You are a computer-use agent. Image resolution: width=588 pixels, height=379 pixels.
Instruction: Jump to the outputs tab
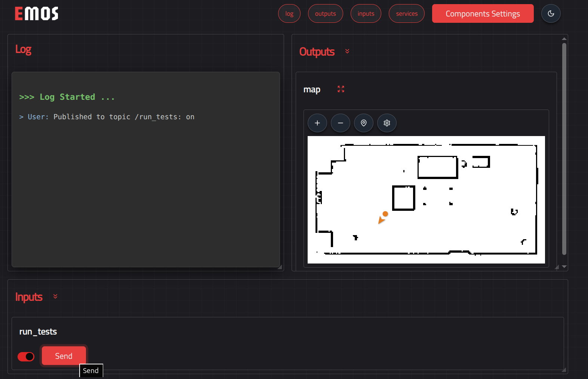click(325, 14)
